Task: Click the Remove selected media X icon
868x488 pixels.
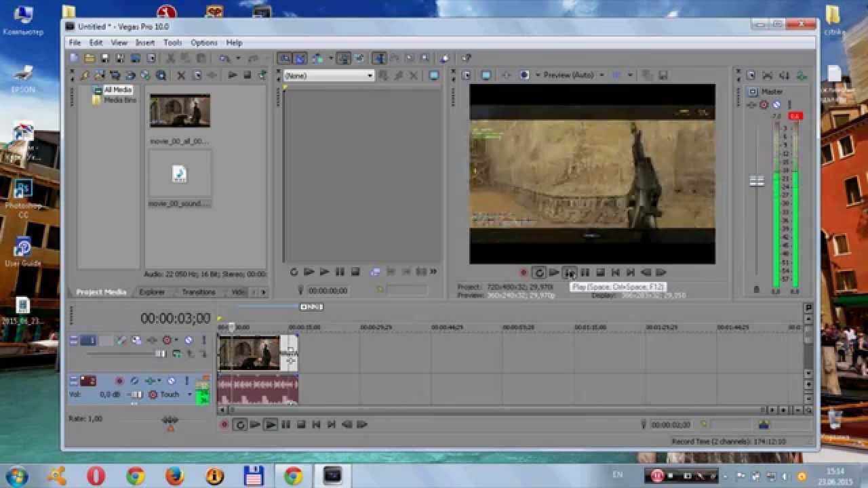Action: tap(181, 75)
